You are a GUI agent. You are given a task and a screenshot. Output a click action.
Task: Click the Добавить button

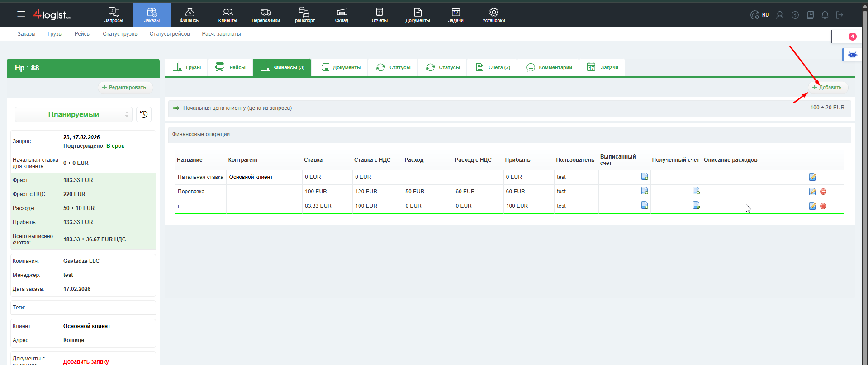click(827, 87)
